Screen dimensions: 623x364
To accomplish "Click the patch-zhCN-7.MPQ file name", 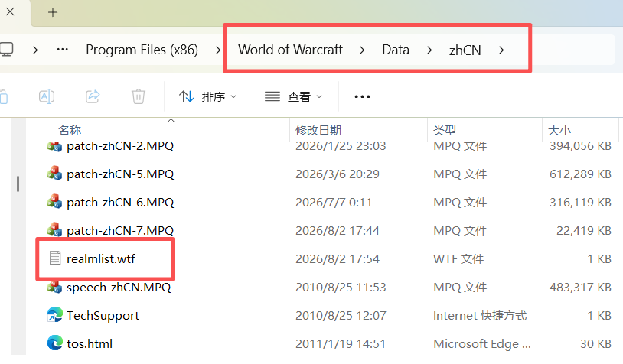I will pos(120,231).
